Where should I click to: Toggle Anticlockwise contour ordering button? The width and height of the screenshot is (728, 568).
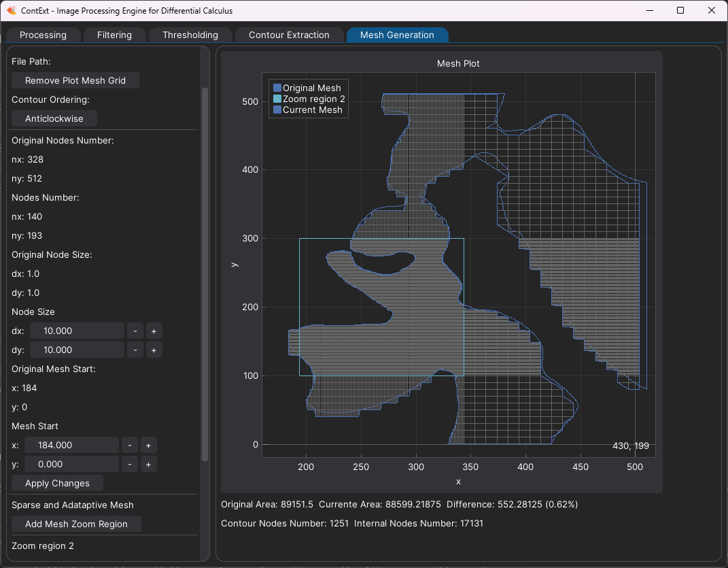pos(54,118)
